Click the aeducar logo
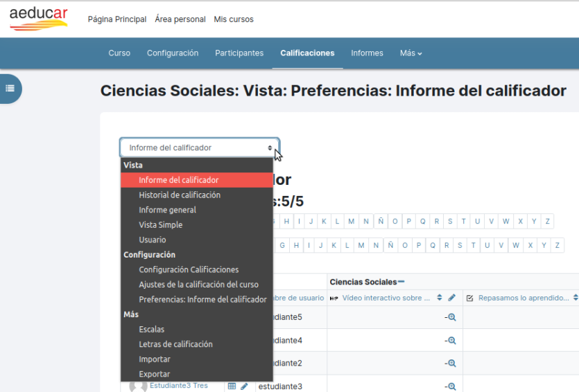 (38, 19)
